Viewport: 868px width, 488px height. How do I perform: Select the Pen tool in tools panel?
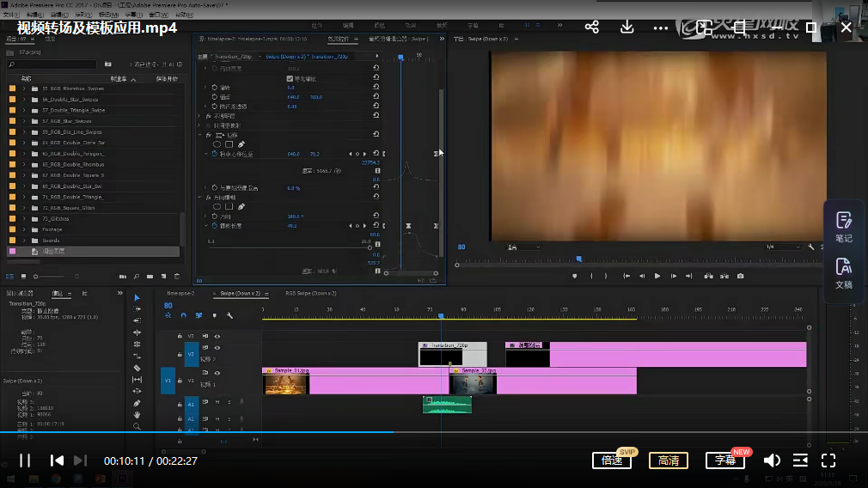(x=137, y=403)
